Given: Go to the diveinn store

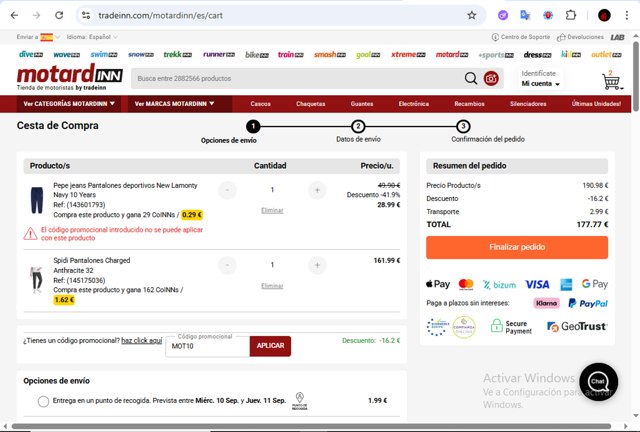Looking at the screenshot, I should pos(31,54).
